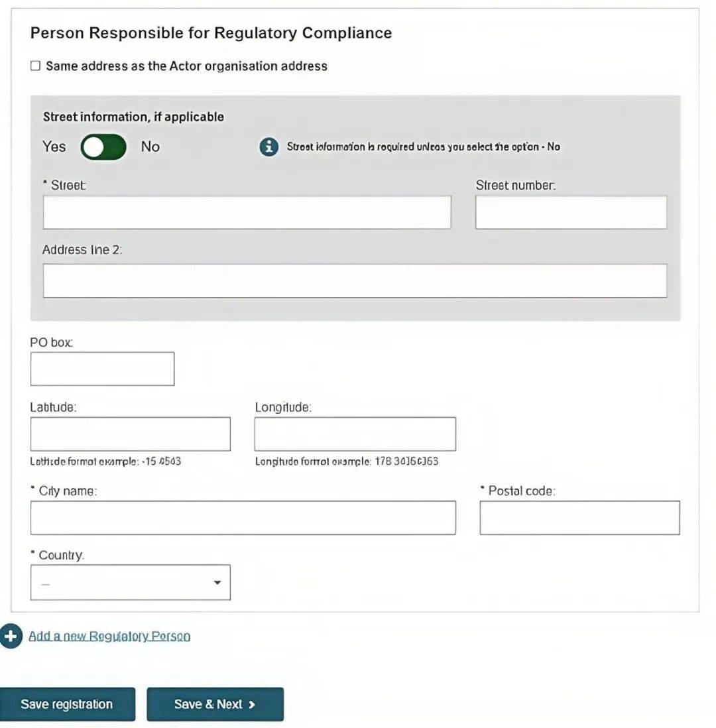Focus the Street input field
Viewport: 716px width, 728px height.
click(x=247, y=213)
